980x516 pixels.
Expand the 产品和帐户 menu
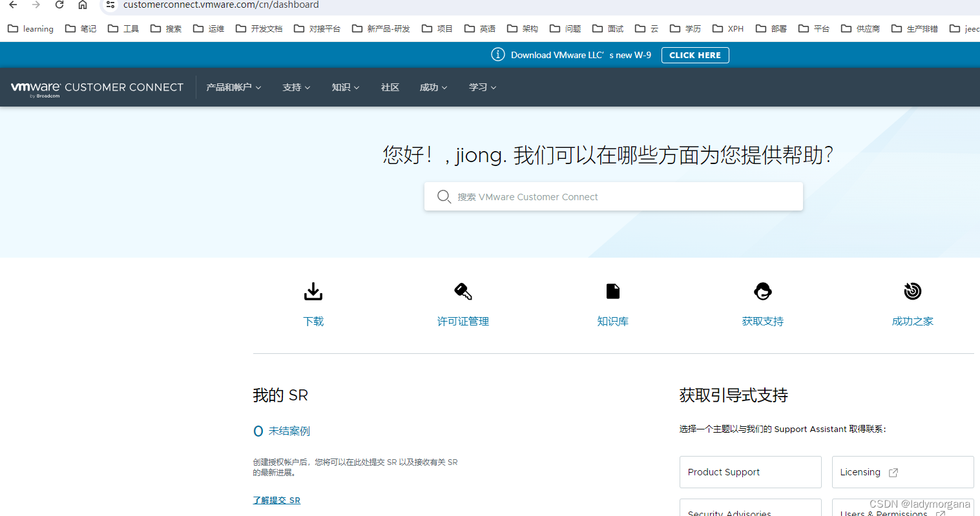click(x=234, y=87)
